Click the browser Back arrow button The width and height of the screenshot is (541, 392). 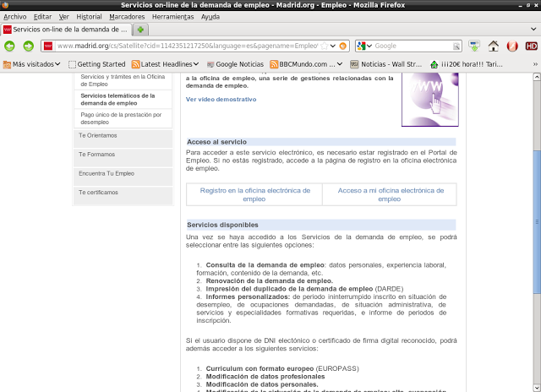click(10, 46)
